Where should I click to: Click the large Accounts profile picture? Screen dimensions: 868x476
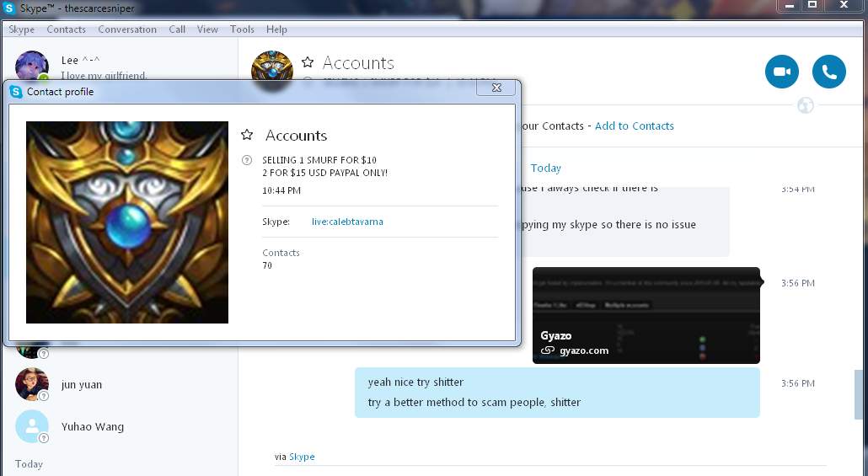click(x=127, y=222)
